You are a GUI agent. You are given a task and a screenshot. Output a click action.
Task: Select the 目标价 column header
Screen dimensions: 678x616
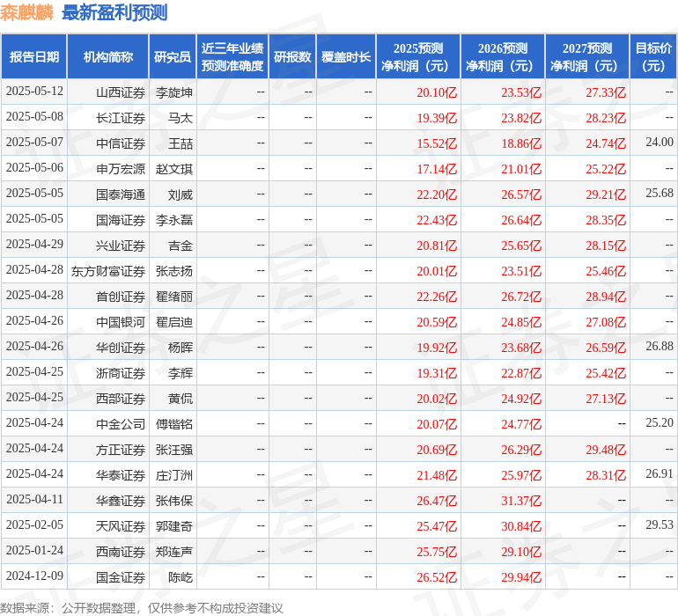point(653,56)
